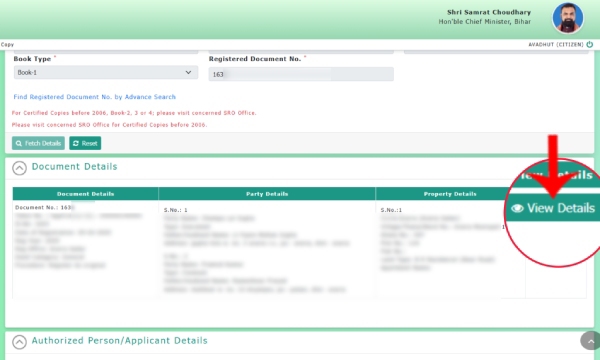Click the logout power icon beside AVADHUT
The height and width of the screenshot is (360, 600).
(x=590, y=44)
